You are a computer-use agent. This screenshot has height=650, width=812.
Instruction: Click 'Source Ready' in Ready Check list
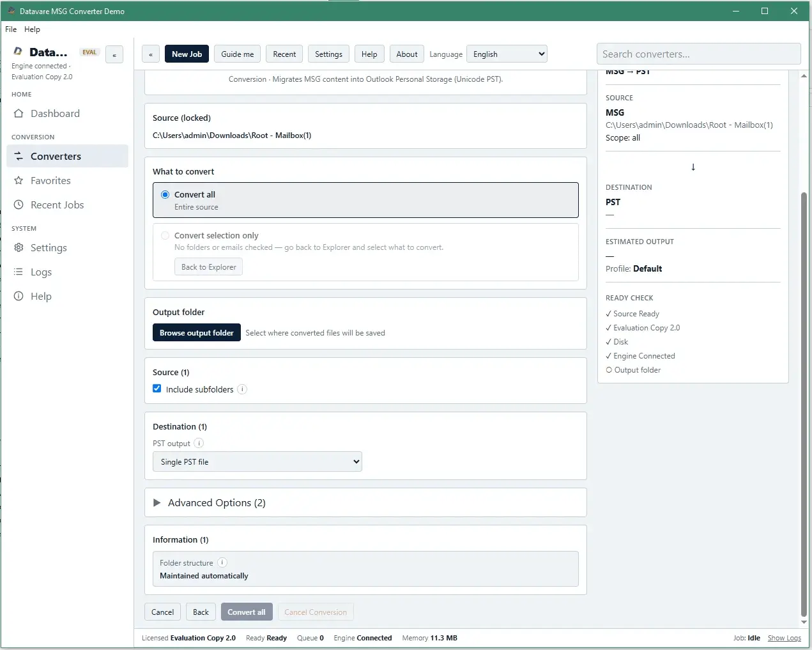(632, 314)
